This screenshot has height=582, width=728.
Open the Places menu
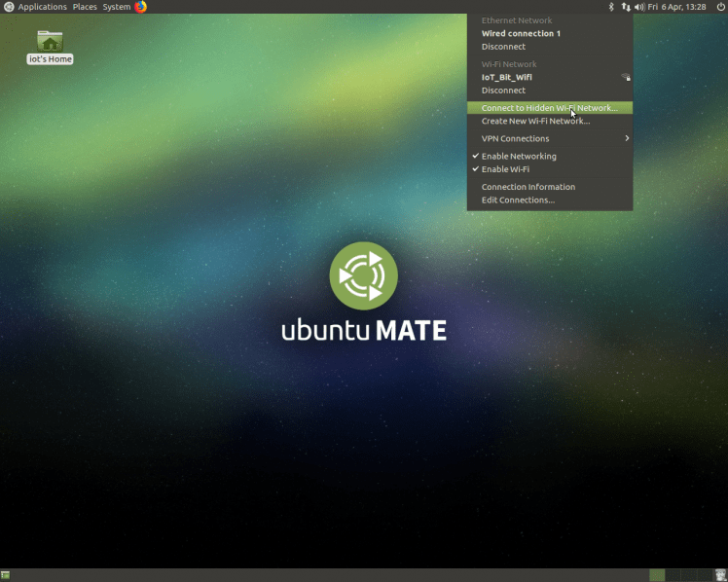[85, 7]
